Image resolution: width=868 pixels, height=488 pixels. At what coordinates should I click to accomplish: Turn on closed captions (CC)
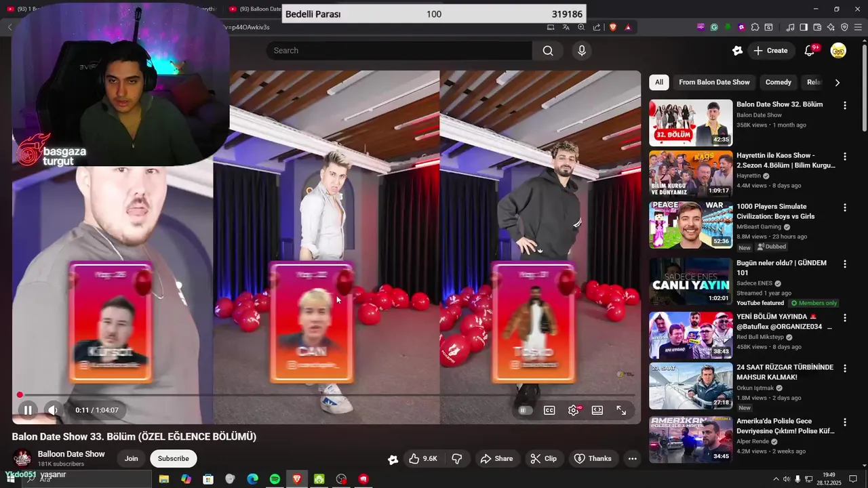pos(549,410)
